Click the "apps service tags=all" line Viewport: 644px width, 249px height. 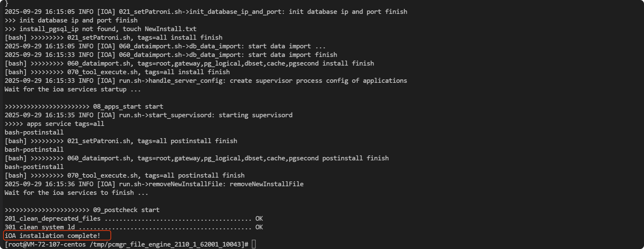point(54,124)
